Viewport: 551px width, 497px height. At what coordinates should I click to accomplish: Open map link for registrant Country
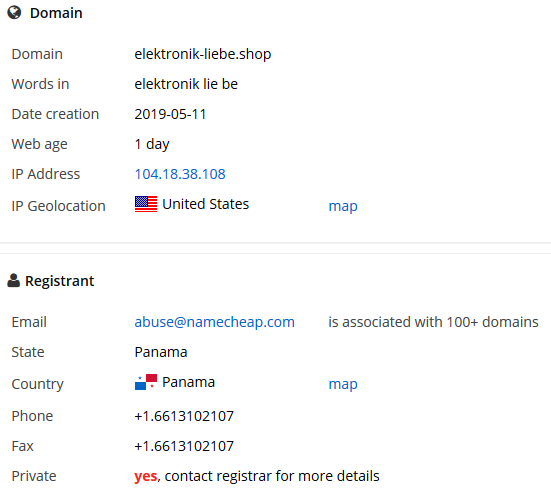(x=343, y=384)
